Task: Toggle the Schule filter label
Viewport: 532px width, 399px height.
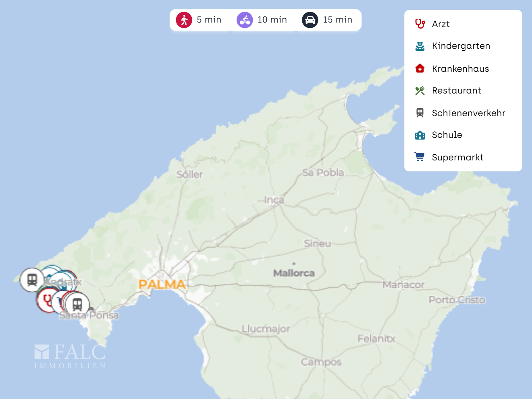Action: coord(447,135)
